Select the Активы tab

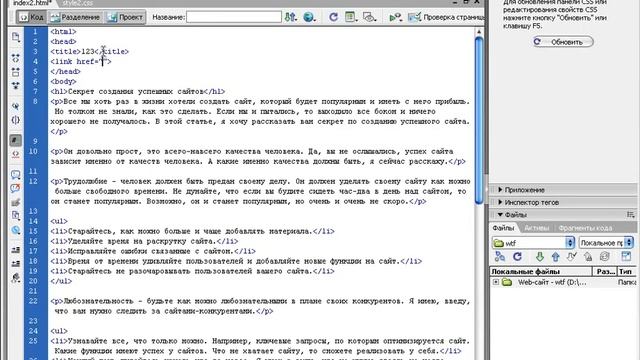pyautogui.click(x=536, y=228)
